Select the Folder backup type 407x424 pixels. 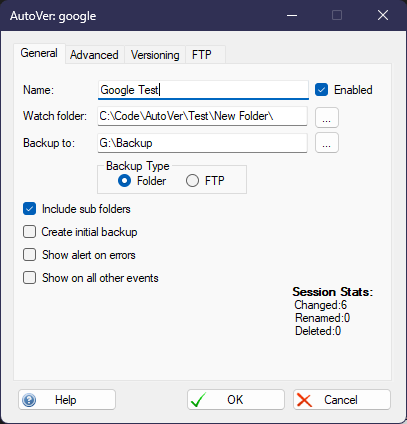(124, 181)
